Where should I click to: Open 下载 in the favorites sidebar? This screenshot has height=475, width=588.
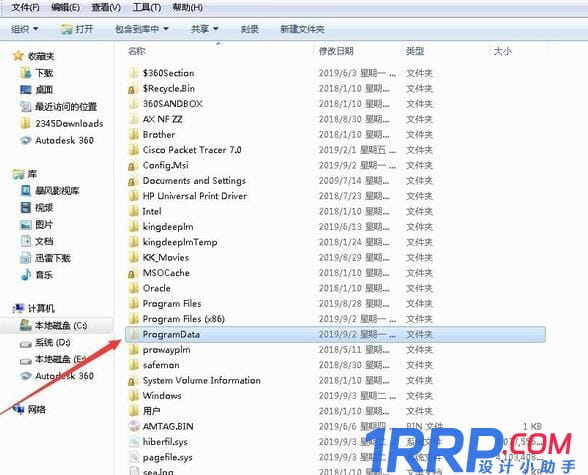[x=44, y=73]
